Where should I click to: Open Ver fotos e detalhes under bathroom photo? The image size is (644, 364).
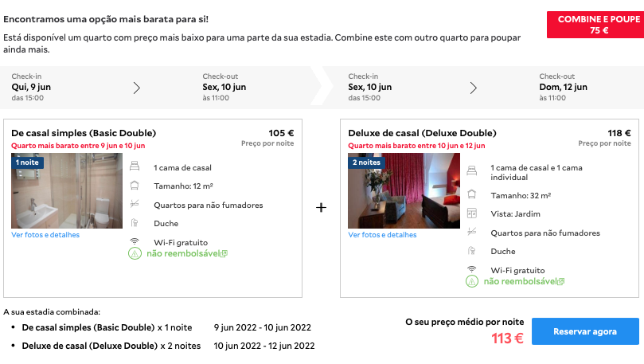(45, 235)
